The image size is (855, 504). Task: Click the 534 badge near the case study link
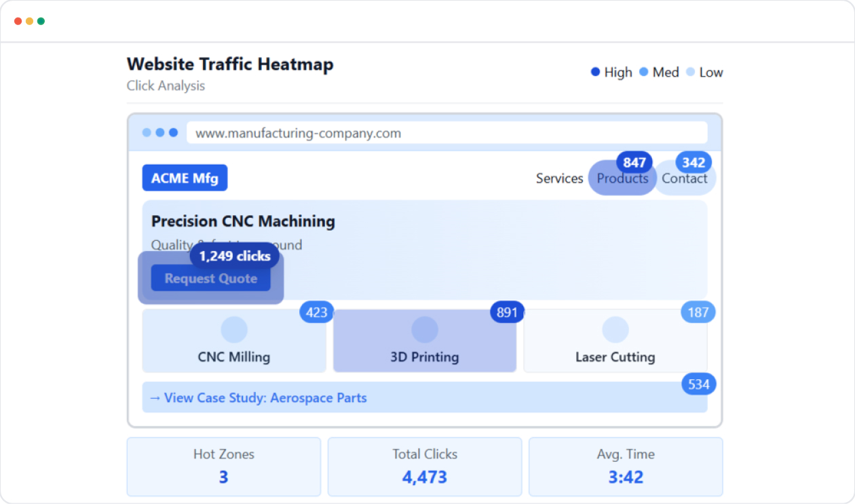click(x=698, y=385)
